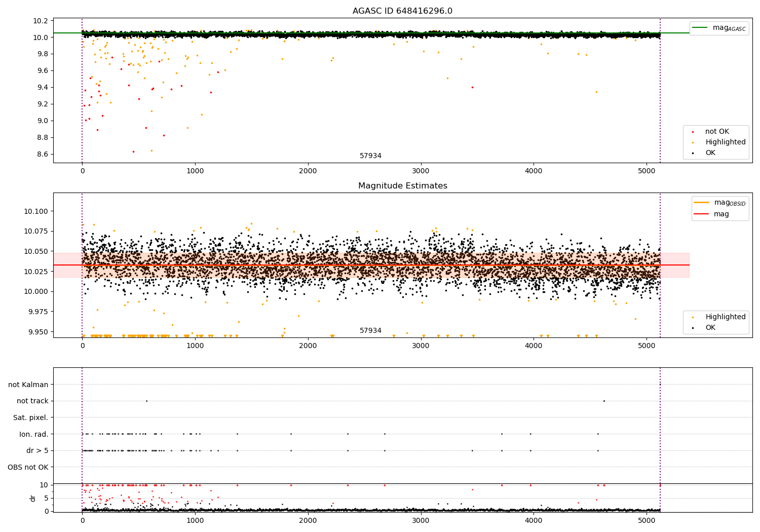This screenshot has height=532, width=760.
Task: Click the '8.6' y-axis tick label
Action: (x=43, y=155)
